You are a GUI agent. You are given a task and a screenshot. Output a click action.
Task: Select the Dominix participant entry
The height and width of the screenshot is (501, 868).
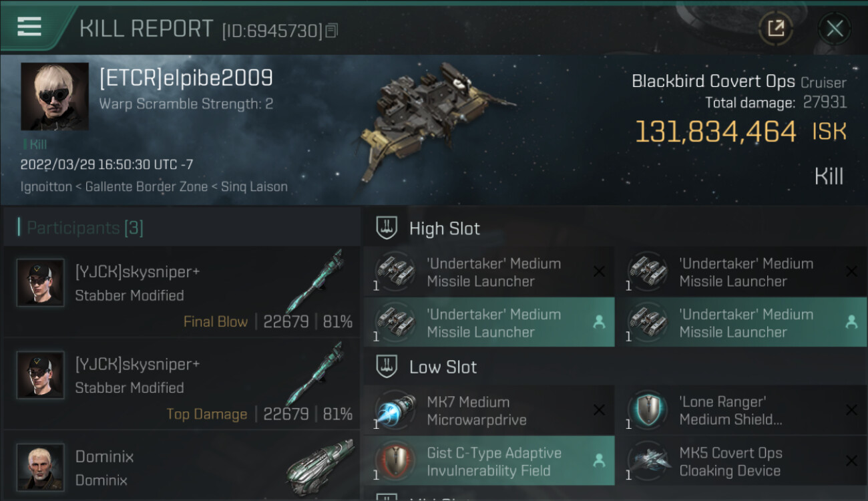pos(180,468)
